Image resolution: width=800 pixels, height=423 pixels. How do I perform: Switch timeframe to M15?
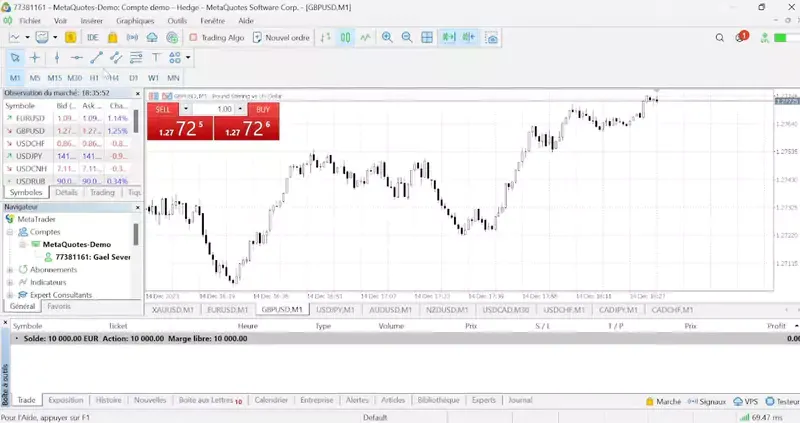pos(55,78)
